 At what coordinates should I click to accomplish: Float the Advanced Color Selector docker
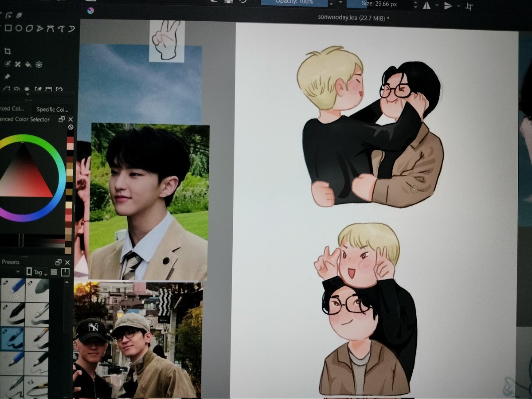[x=62, y=119]
